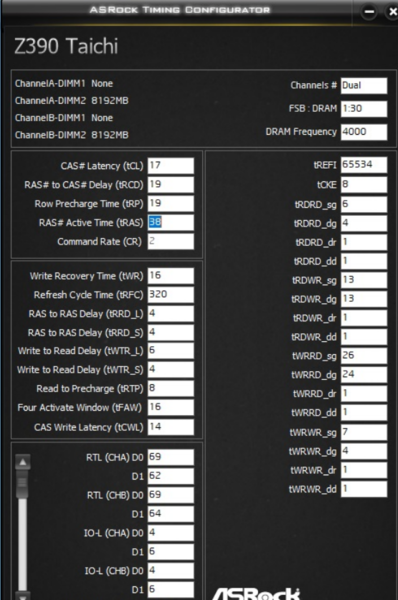Click the ChannelA-DIMM2 8192MB text
Viewport: 398px width, 600px height.
pos(72,101)
